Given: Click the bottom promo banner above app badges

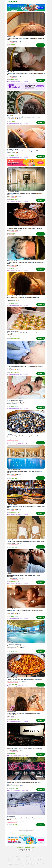Looking at the screenshot, I should [26, 840].
